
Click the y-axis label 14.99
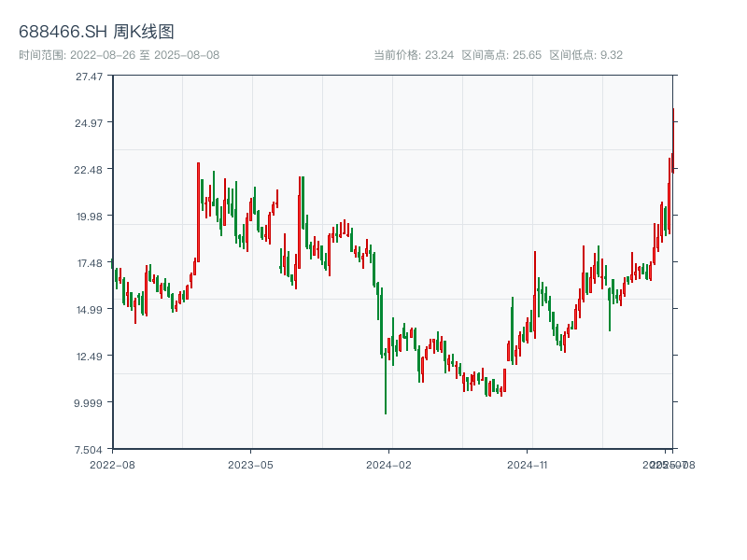pyautogui.click(x=90, y=310)
